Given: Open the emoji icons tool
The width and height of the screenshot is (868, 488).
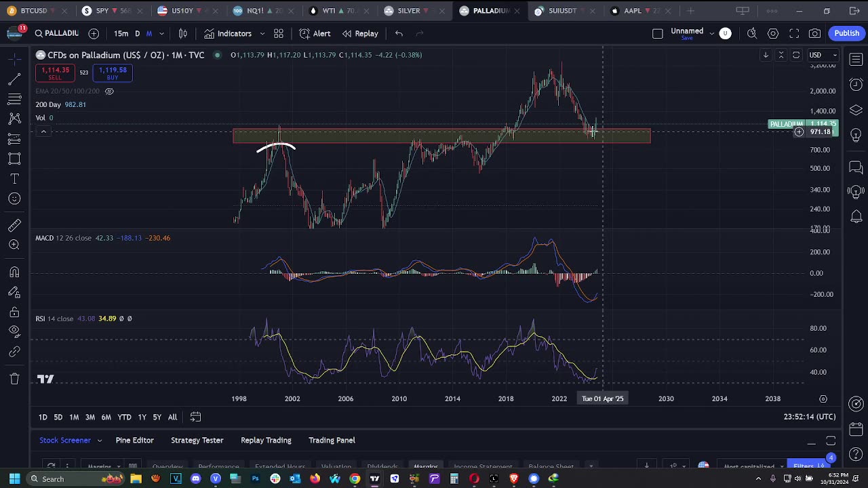Looking at the screenshot, I should click(x=14, y=199).
